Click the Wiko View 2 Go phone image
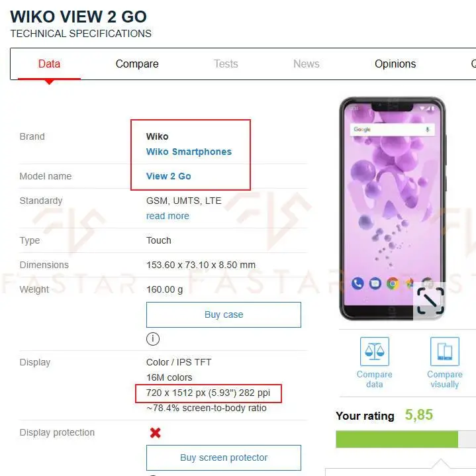476x476 pixels. pos(392,209)
